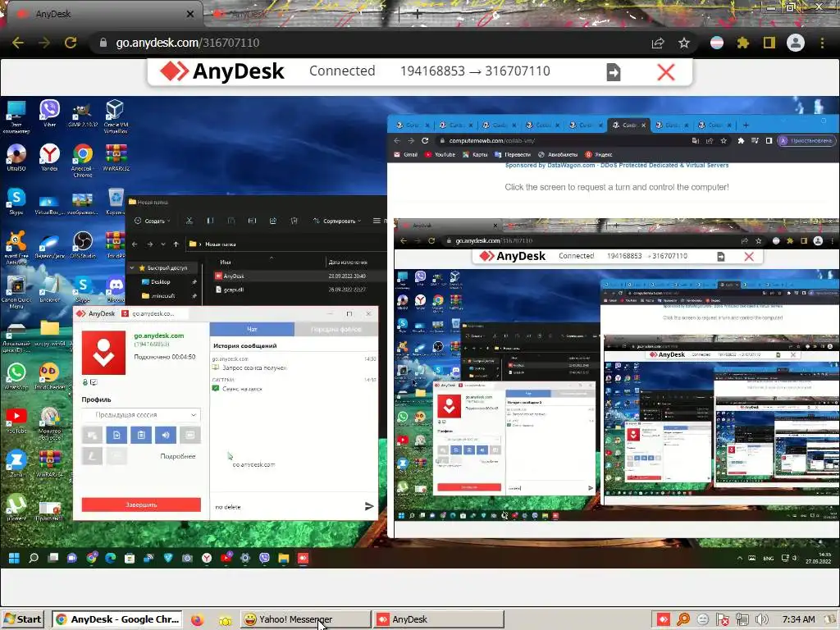Viewport: 840px width, 630px height.
Task: Toggle the mouse and keyboard control permission
Action: click(x=92, y=435)
